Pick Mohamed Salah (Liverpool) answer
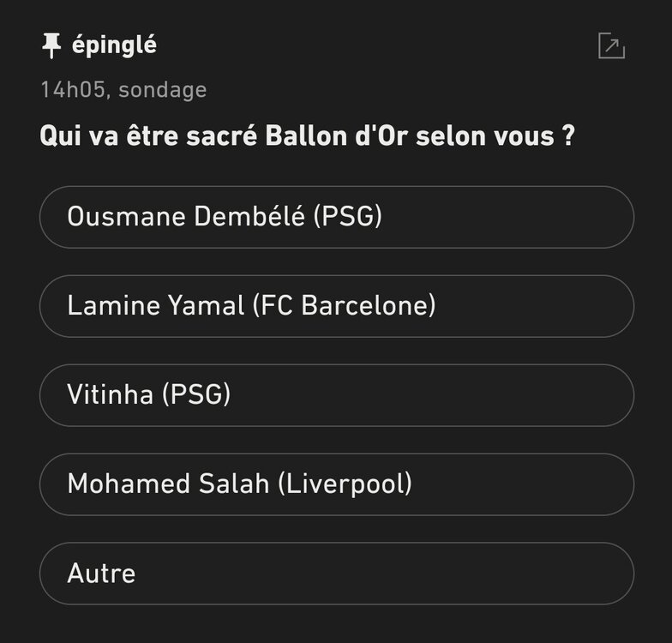The width and height of the screenshot is (672, 643). [x=336, y=484]
